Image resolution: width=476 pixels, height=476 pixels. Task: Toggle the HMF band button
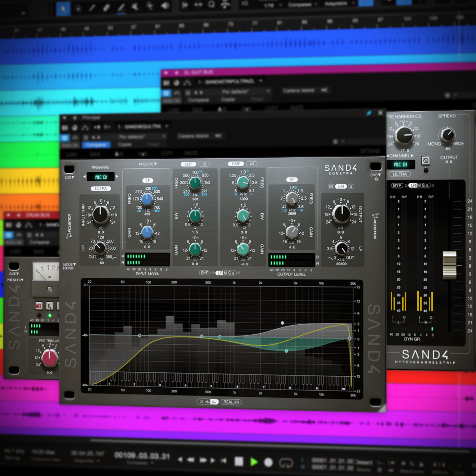tap(236, 163)
